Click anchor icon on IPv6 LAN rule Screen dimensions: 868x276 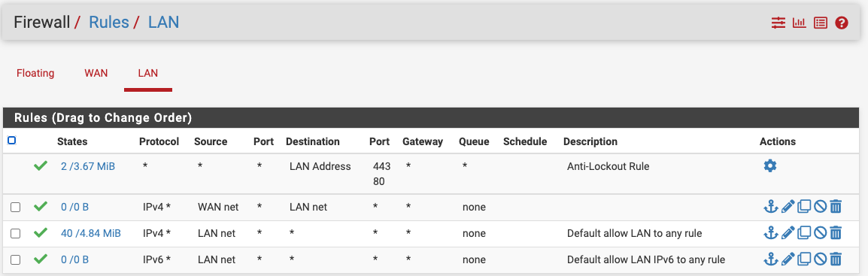770,259
